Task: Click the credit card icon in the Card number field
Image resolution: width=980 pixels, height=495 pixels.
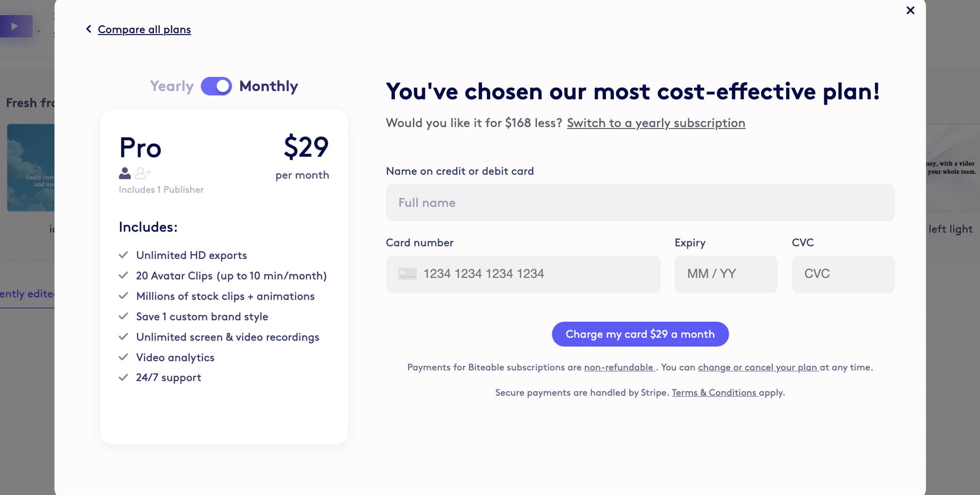Action: pos(407,273)
